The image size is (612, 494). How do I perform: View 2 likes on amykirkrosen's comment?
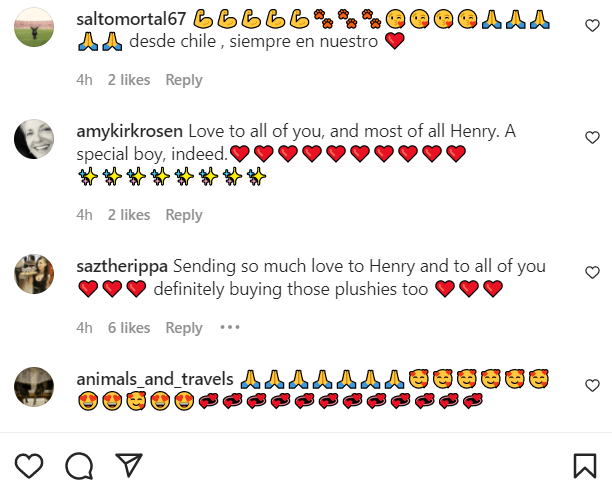(x=129, y=215)
